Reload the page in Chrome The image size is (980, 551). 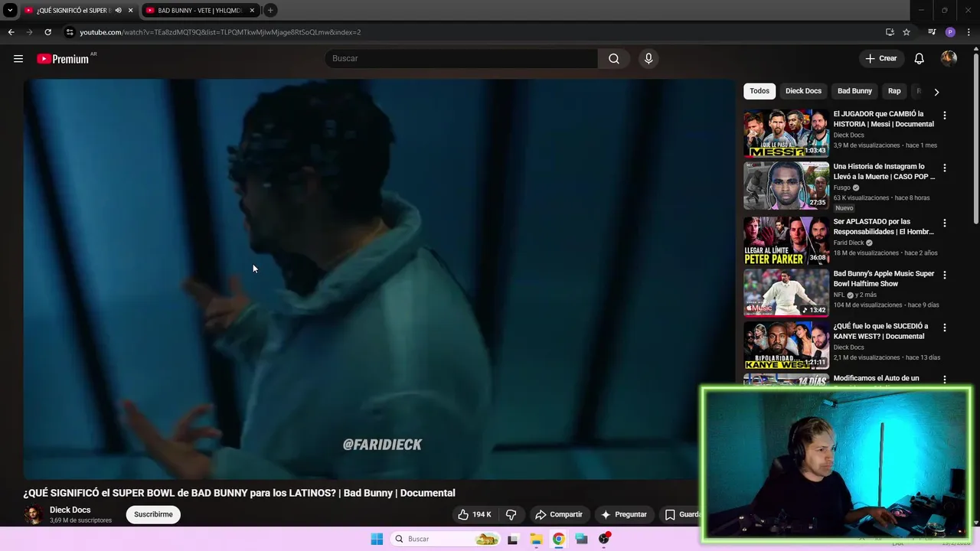(x=47, y=32)
